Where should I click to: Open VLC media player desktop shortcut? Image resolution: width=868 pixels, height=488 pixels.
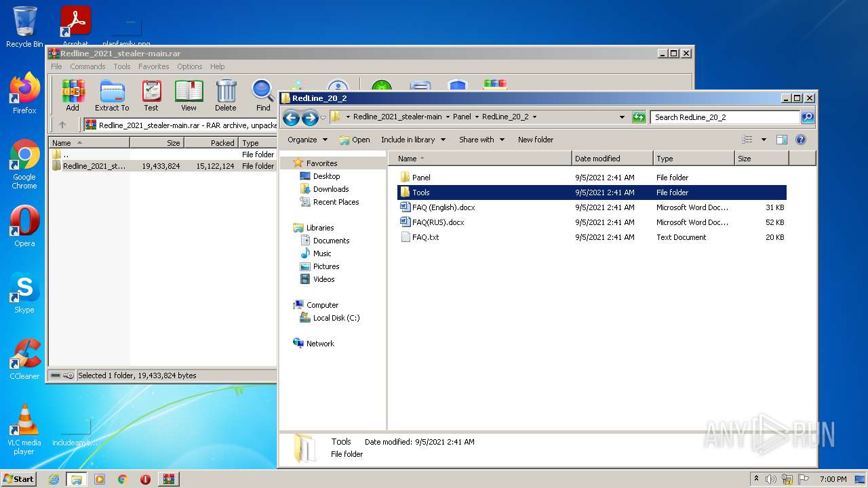click(24, 430)
